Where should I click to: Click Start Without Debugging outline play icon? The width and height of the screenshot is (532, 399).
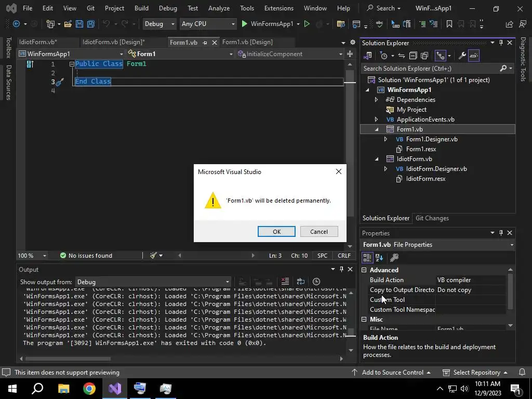coord(307,24)
